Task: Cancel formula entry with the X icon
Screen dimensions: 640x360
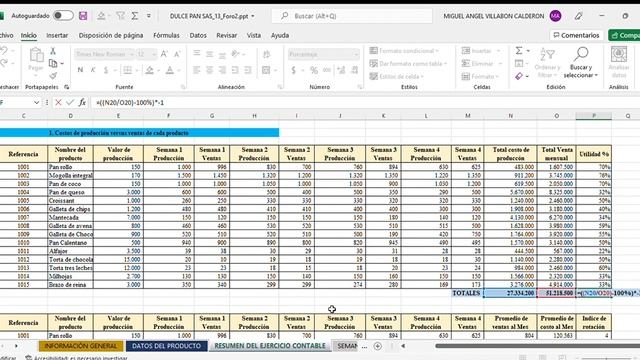Action: pyautogui.click(x=58, y=102)
